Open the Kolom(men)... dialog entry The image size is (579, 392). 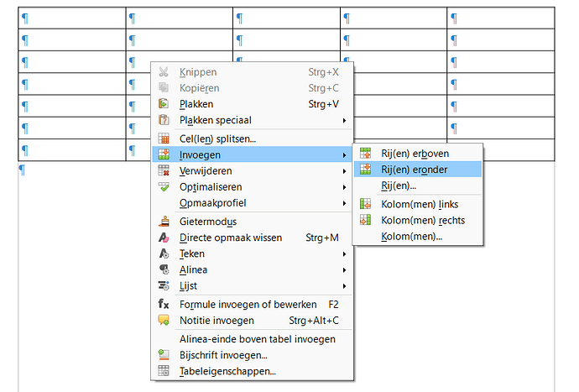(x=418, y=237)
